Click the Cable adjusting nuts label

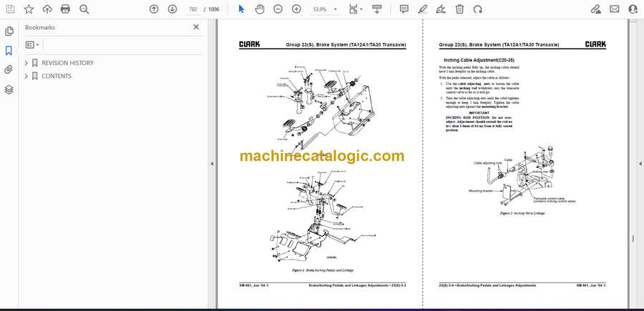[x=487, y=163]
